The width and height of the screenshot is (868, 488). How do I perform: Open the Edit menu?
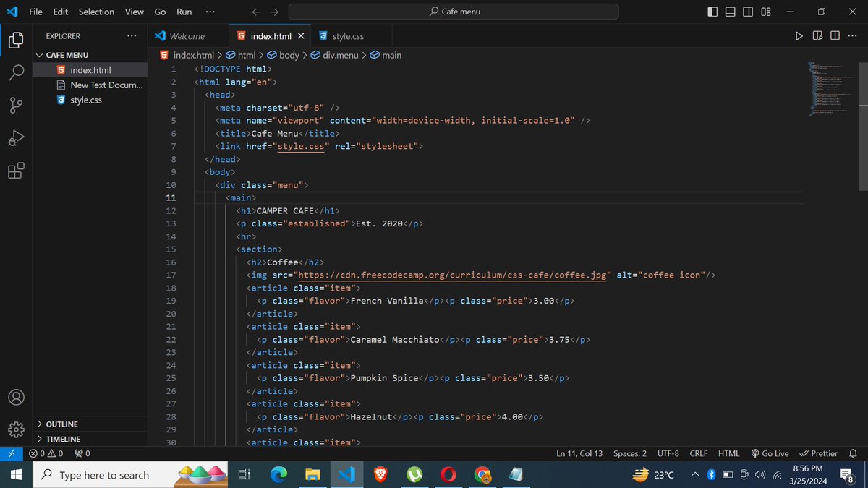point(61,12)
